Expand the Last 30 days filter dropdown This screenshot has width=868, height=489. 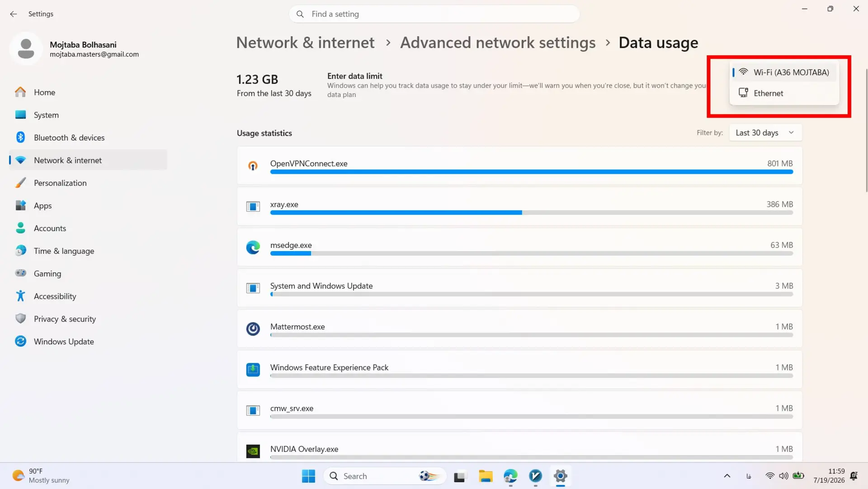coord(765,133)
